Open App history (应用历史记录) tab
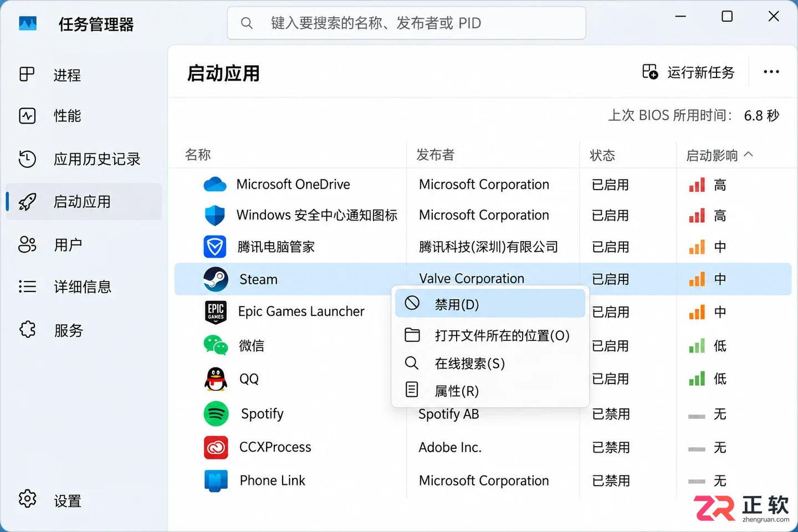 pyautogui.click(x=84, y=159)
